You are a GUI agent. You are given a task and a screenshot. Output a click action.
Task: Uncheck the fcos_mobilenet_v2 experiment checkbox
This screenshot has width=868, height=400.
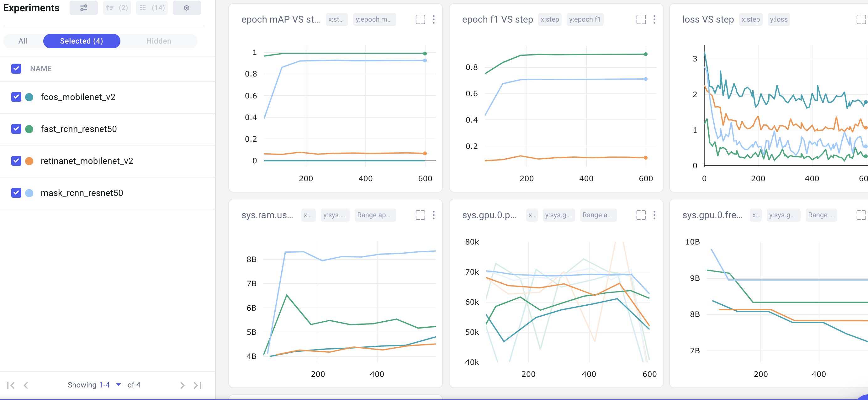pyautogui.click(x=16, y=97)
